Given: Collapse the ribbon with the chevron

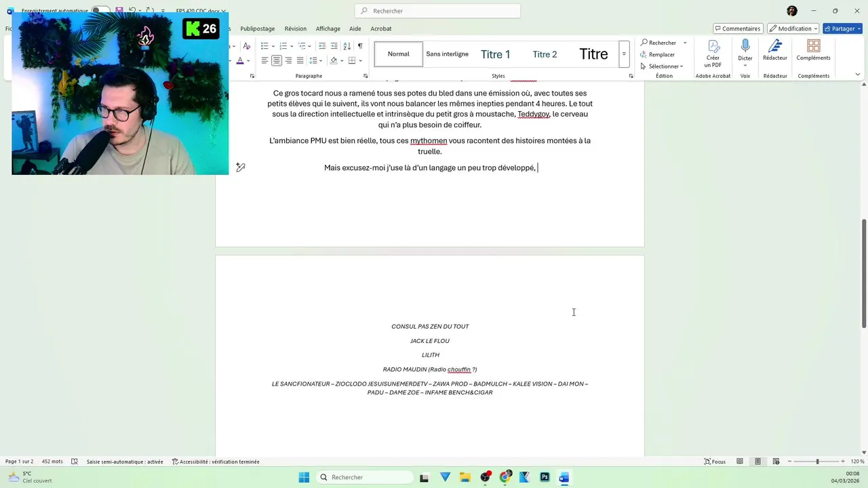Looking at the screenshot, I should click(858, 75).
